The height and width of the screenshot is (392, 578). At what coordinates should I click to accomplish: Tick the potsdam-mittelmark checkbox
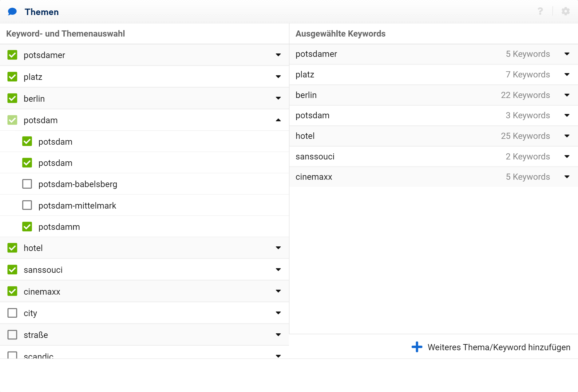click(x=27, y=205)
